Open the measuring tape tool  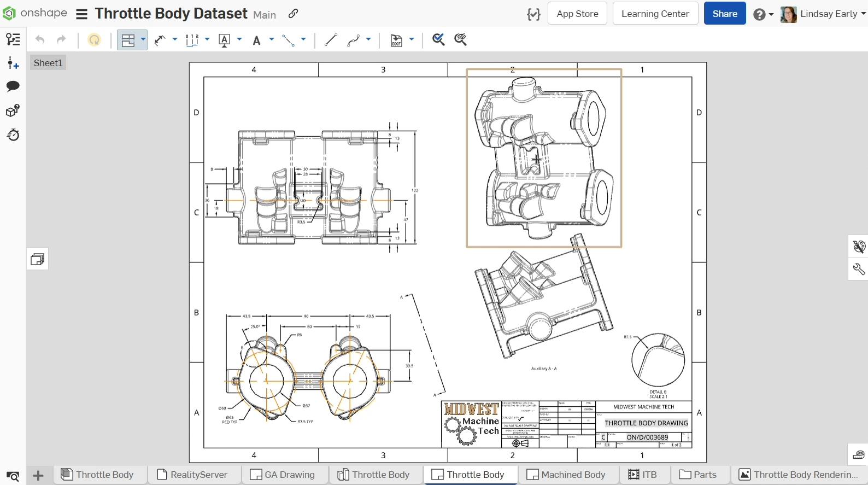tap(858, 455)
